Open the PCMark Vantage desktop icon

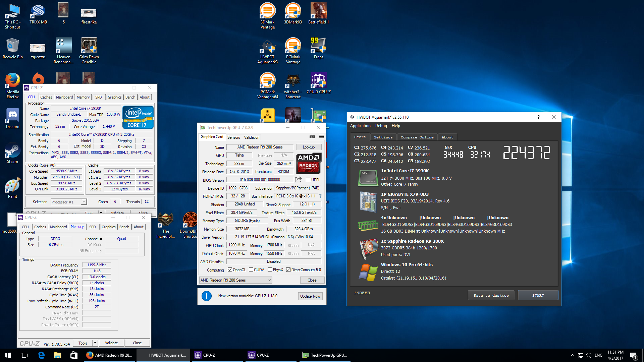(293, 51)
